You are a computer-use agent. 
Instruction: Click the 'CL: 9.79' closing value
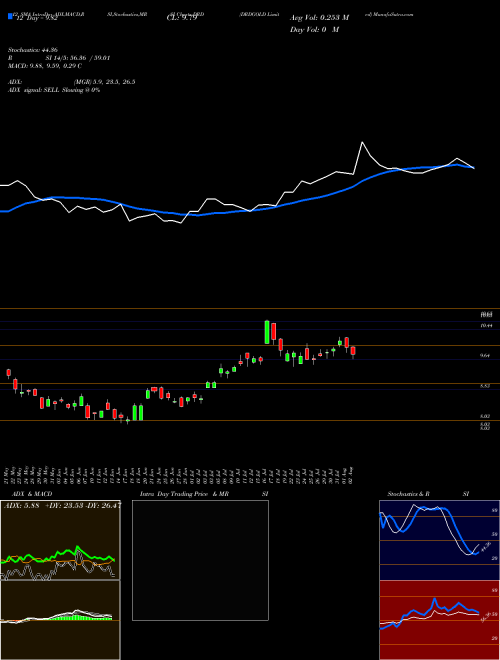(181, 18)
